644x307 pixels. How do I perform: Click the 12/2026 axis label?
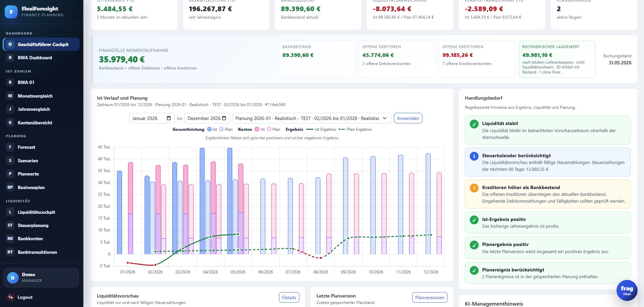[431, 272]
